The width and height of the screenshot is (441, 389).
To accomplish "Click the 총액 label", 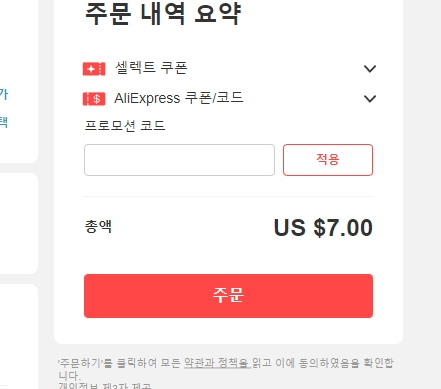I will [98, 227].
